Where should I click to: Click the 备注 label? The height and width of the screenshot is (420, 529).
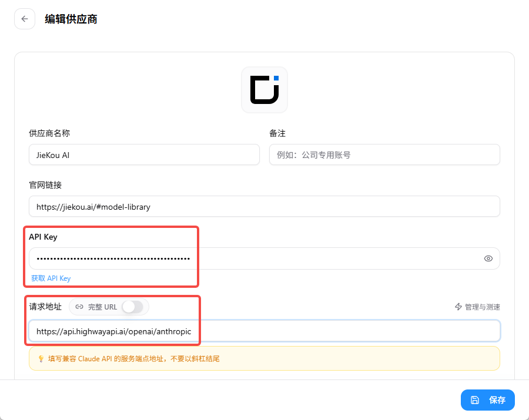(277, 133)
